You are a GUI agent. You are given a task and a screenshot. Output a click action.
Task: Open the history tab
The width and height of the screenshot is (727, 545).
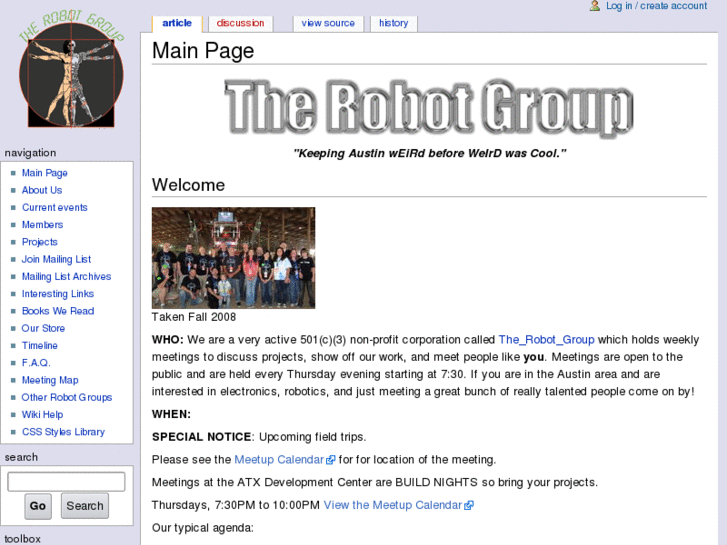(394, 23)
